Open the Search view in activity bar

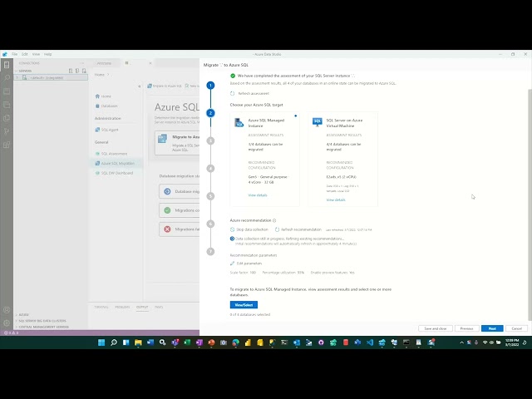pos(7,78)
